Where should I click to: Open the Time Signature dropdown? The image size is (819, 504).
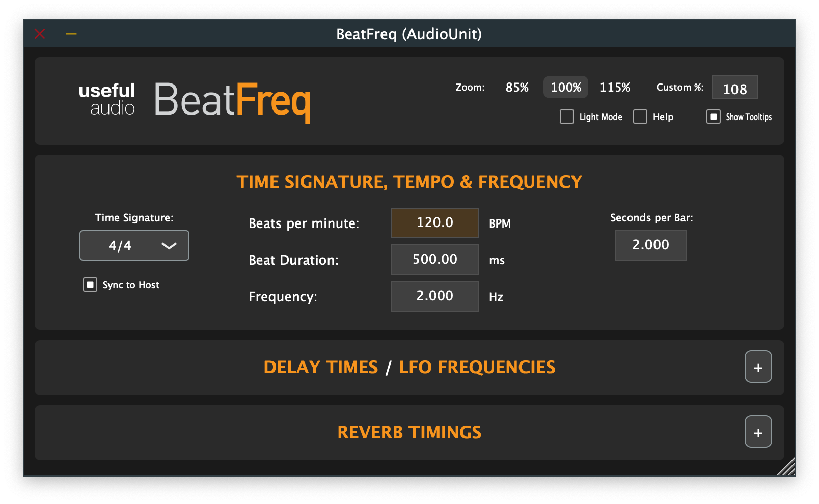click(x=134, y=245)
